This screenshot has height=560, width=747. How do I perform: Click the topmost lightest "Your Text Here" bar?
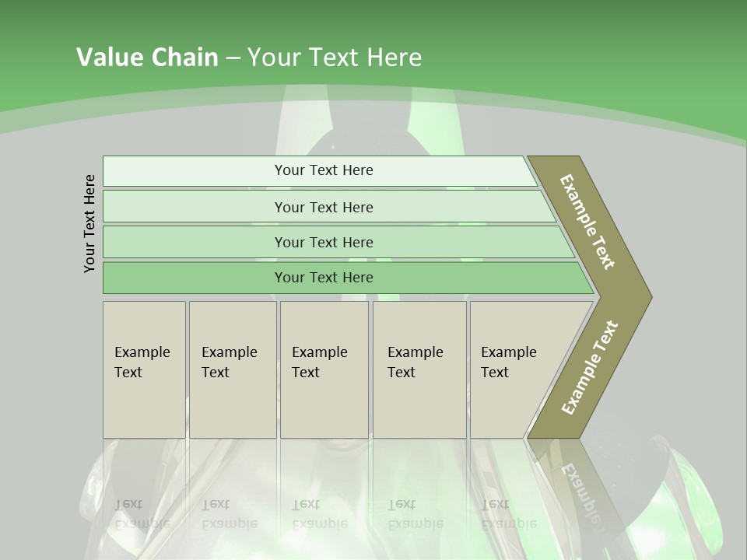(x=324, y=170)
